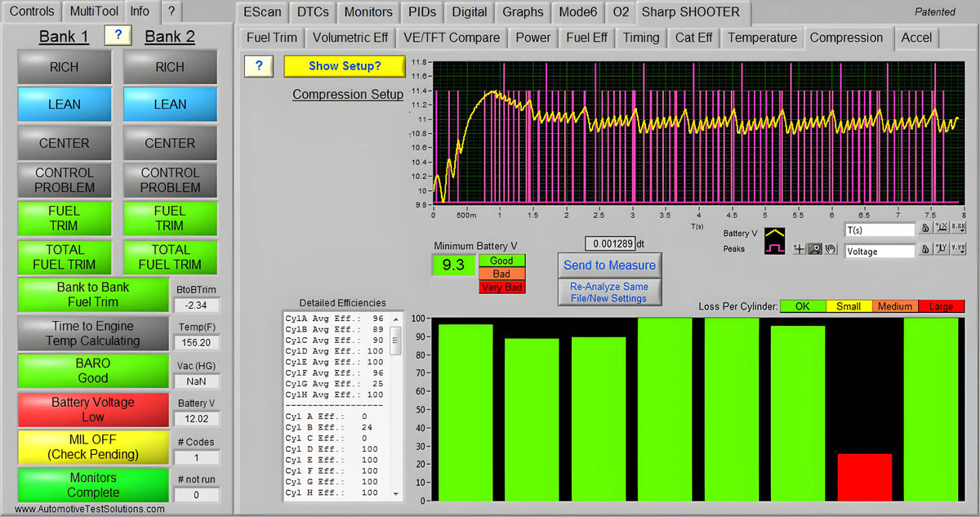The width and height of the screenshot is (980, 517).
Task: Click the red Large loss legend swatch
Action: click(x=941, y=306)
